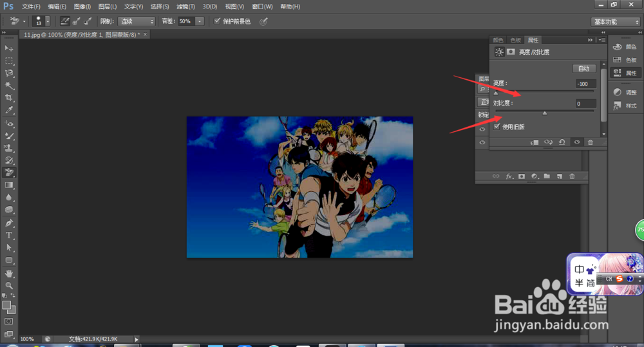
Task: Switch to the 色板 tab
Action: coord(515,40)
